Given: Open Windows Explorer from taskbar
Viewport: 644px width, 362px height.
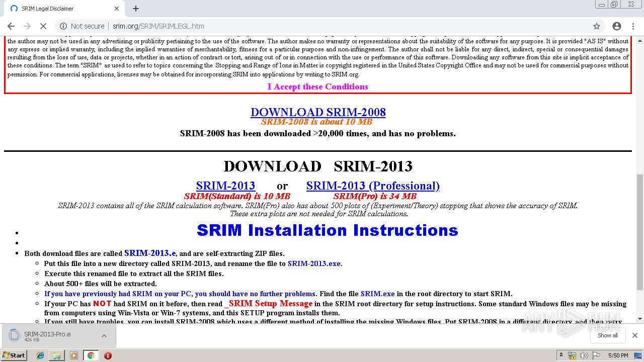Looking at the screenshot, I should (x=57, y=355).
